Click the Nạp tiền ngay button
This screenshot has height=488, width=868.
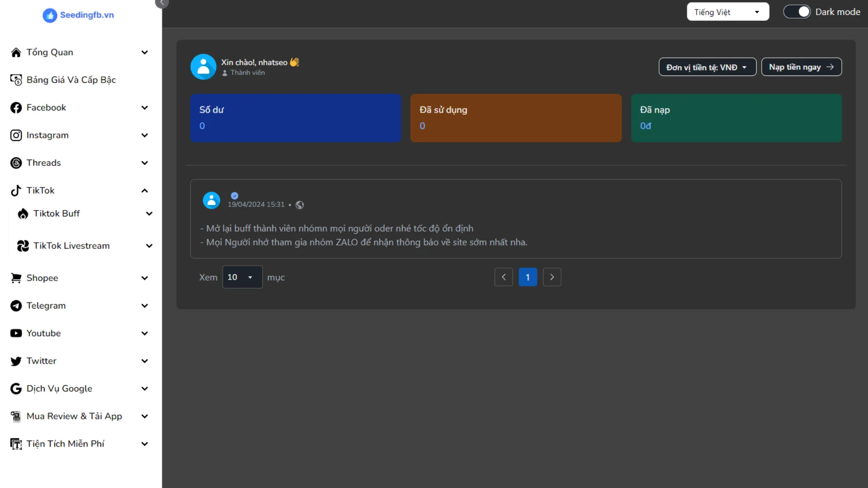click(x=801, y=67)
